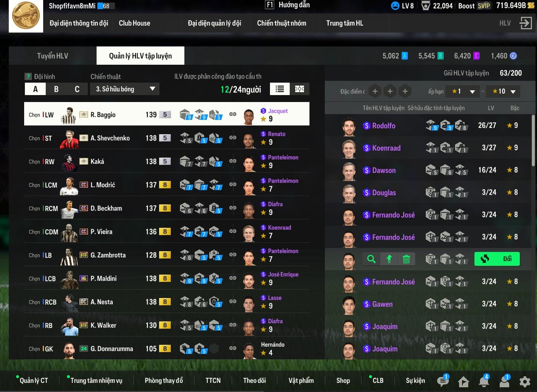The width and height of the screenshot is (537, 392).
Task: Expand the 3. Sở hữu bóng tactic dropdown
Action: tap(125, 89)
